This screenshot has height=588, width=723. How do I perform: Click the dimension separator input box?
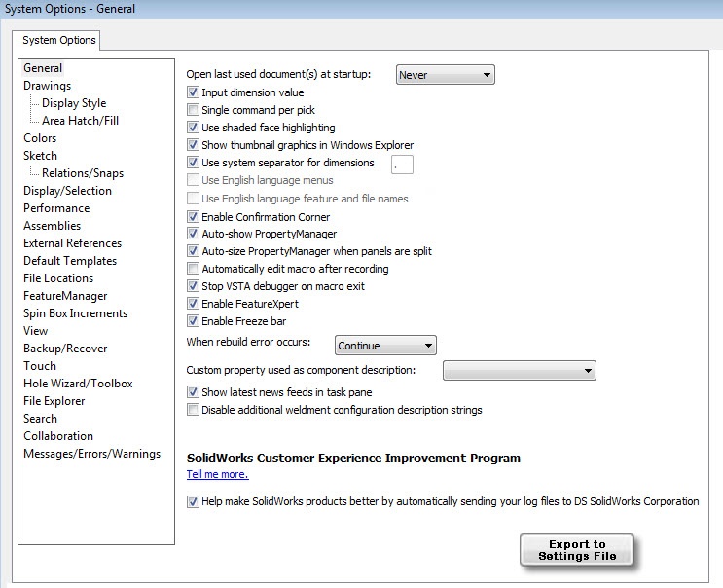pyautogui.click(x=402, y=165)
